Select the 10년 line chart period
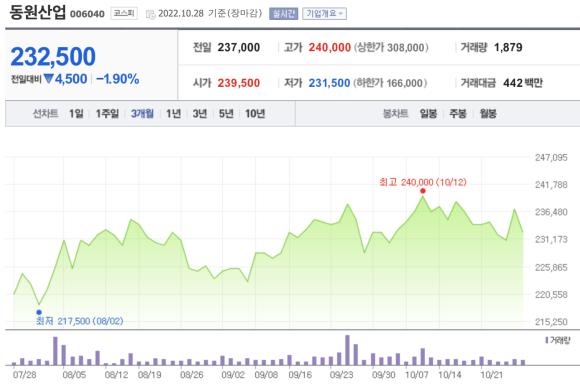 point(255,114)
